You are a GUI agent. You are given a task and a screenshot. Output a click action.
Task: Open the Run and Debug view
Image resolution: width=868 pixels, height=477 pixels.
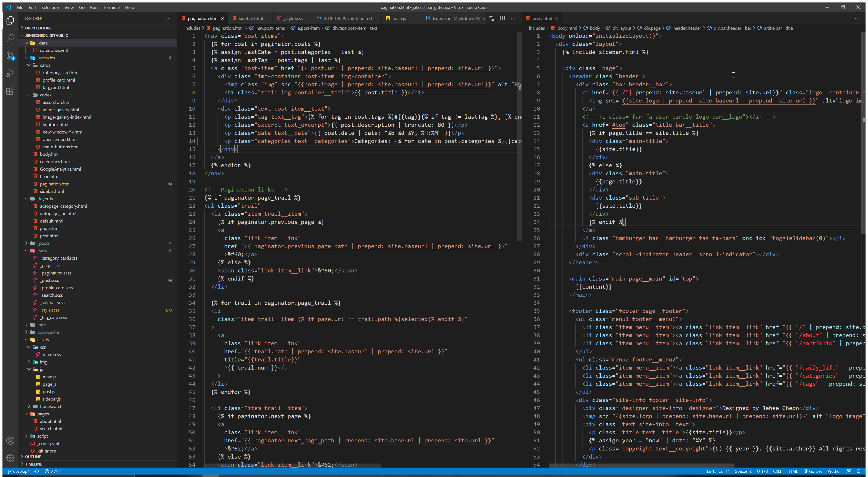click(x=10, y=73)
